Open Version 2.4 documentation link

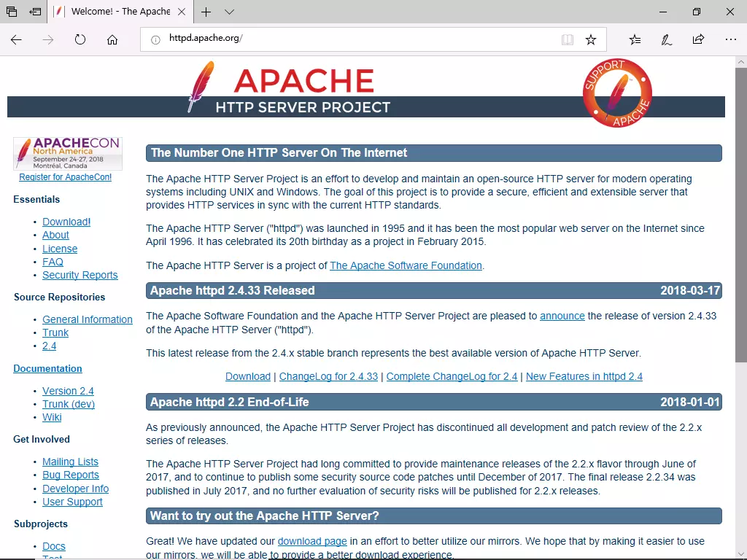68,391
